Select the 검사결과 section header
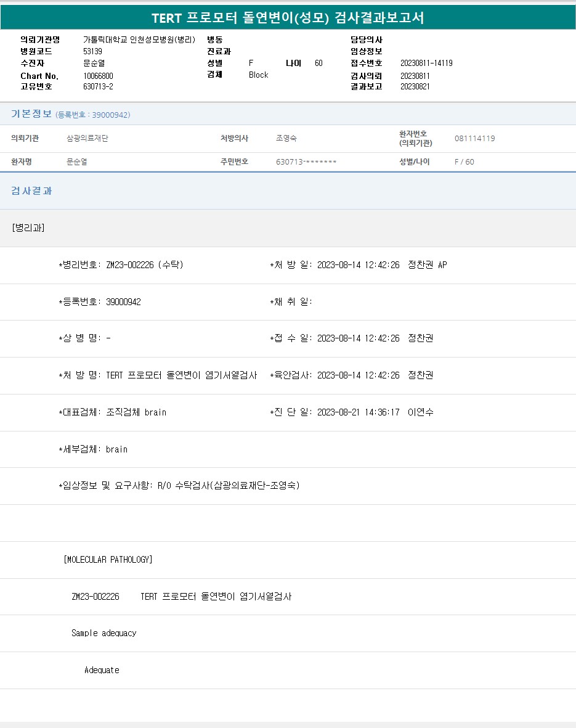 pos(32,191)
